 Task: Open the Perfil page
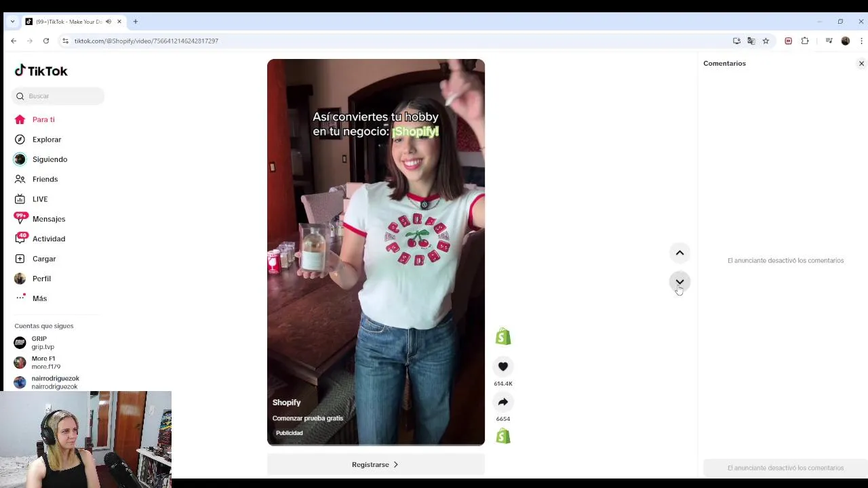pos(41,279)
